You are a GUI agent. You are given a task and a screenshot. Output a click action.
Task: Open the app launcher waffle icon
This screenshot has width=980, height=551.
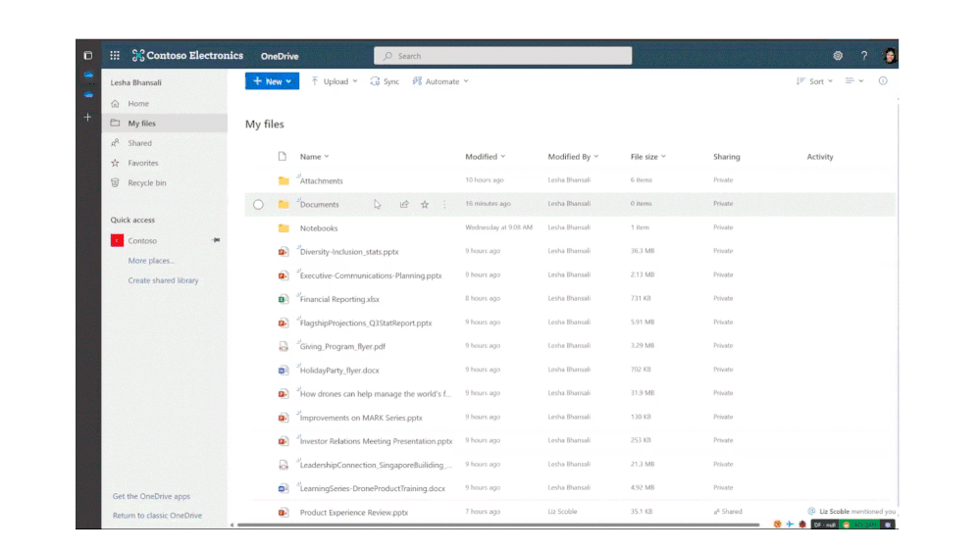115,56
